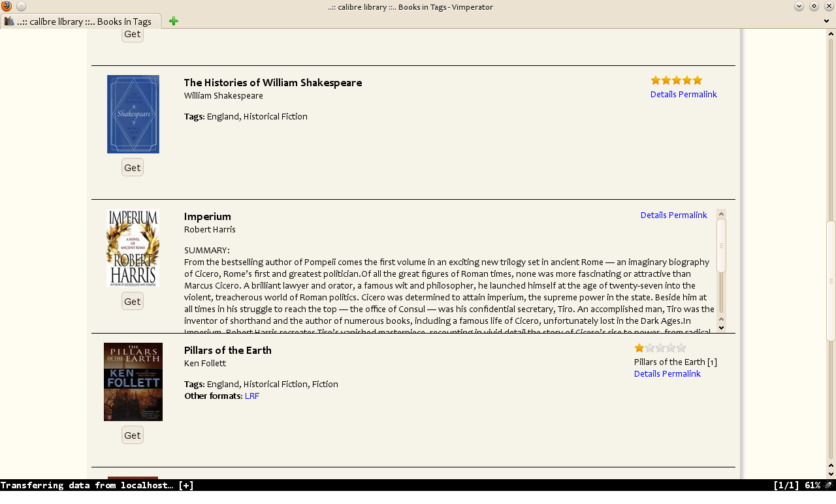Download the LRF format link
Screen dimensions: 836x504
coord(251,396)
